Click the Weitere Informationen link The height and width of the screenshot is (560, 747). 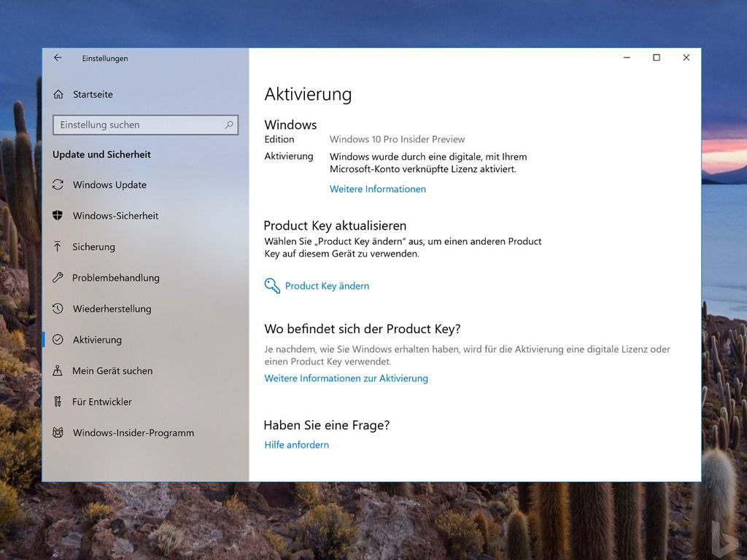378,189
